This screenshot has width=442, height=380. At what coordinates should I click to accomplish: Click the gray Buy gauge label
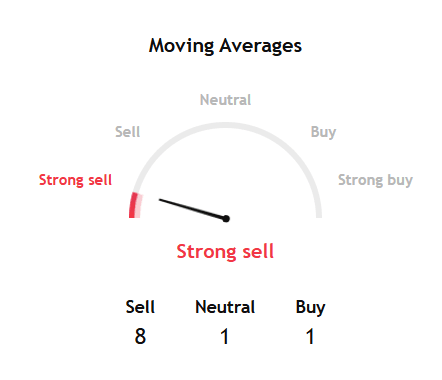coord(323,132)
